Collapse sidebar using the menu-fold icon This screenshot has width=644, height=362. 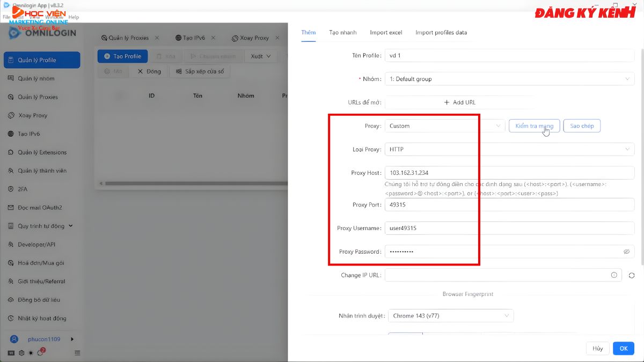pos(77,353)
